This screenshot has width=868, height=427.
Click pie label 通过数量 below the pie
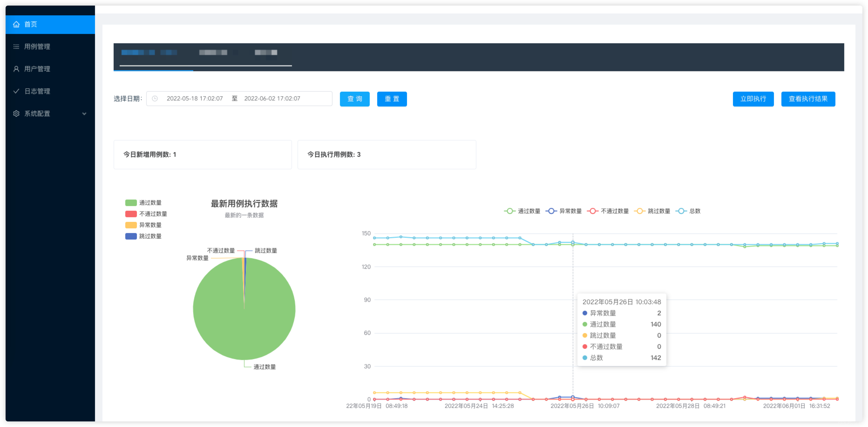click(x=264, y=367)
